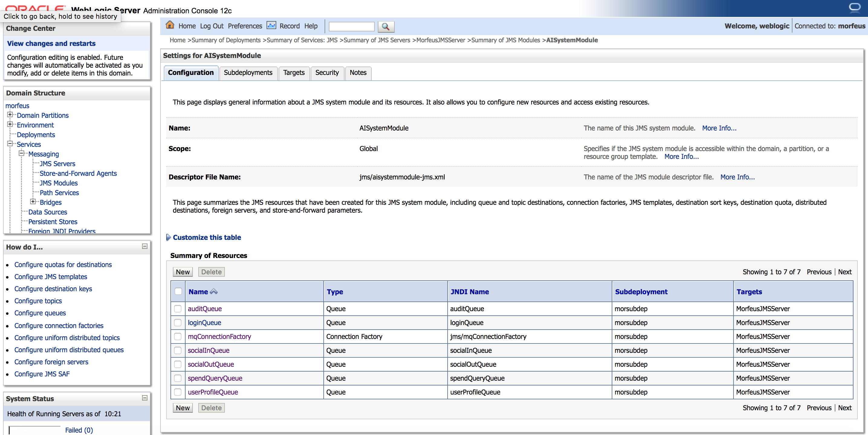Expand Customize this table section

(168, 237)
